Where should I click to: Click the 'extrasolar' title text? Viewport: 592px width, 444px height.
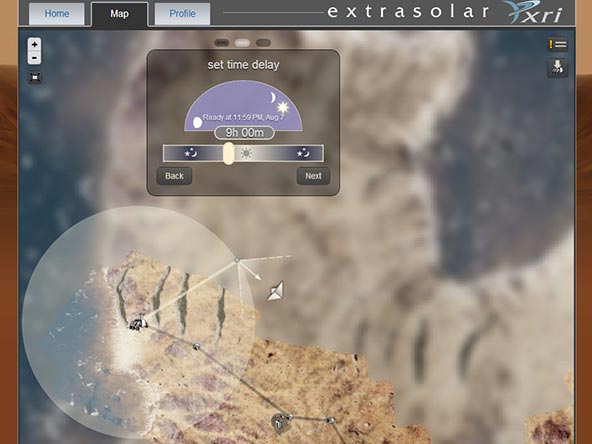coord(408,11)
